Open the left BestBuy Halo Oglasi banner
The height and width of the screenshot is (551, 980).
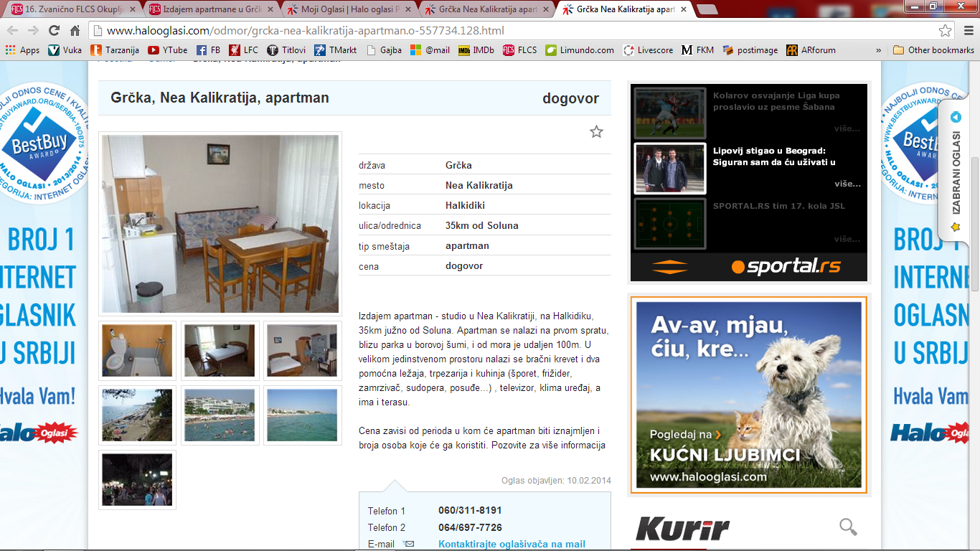point(44,305)
